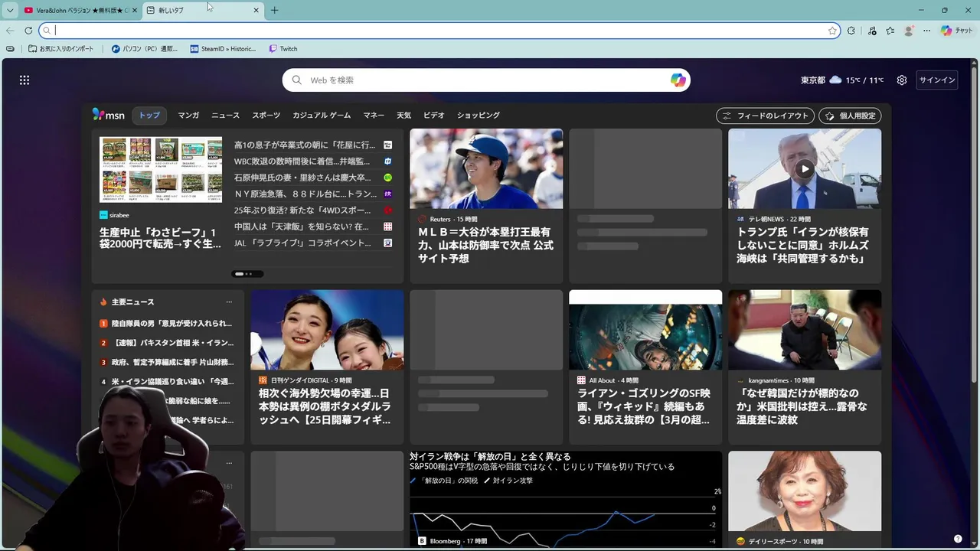
Task: Open お気に入りのインポート bookmark
Action: [61, 49]
